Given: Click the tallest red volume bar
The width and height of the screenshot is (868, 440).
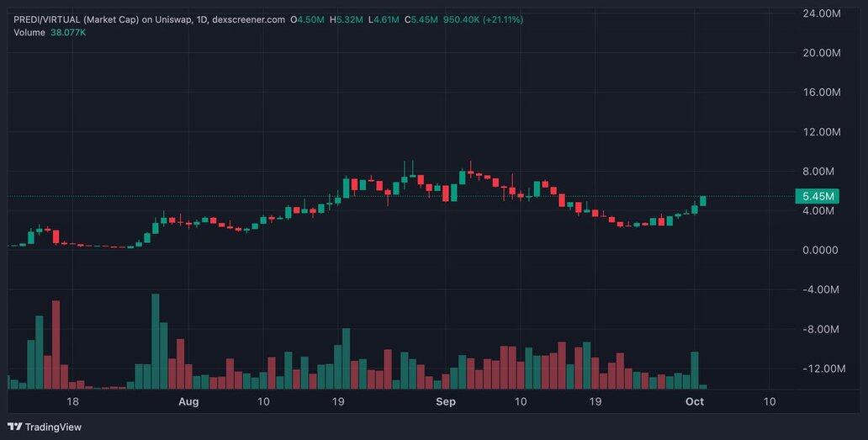Looking at the screenshot, I should (56, 345).
